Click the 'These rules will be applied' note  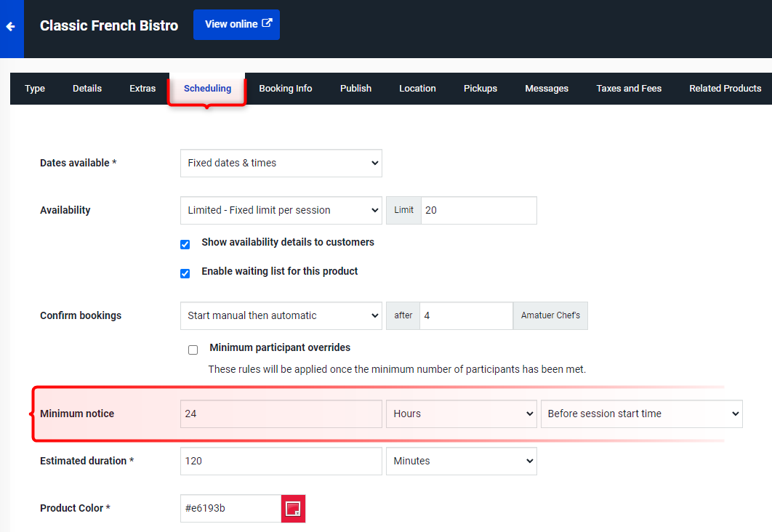(x=397, y=370)
